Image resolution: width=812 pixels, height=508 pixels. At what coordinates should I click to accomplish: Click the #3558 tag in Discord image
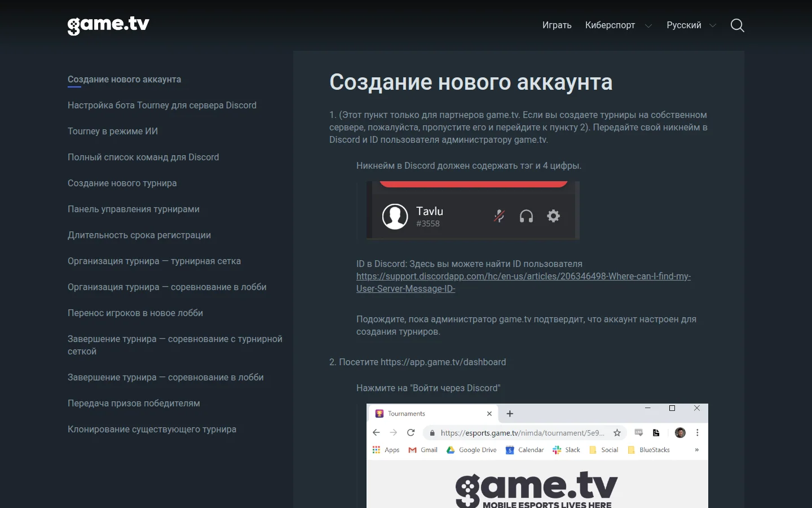pyautogui.click(x=428, y=224)
